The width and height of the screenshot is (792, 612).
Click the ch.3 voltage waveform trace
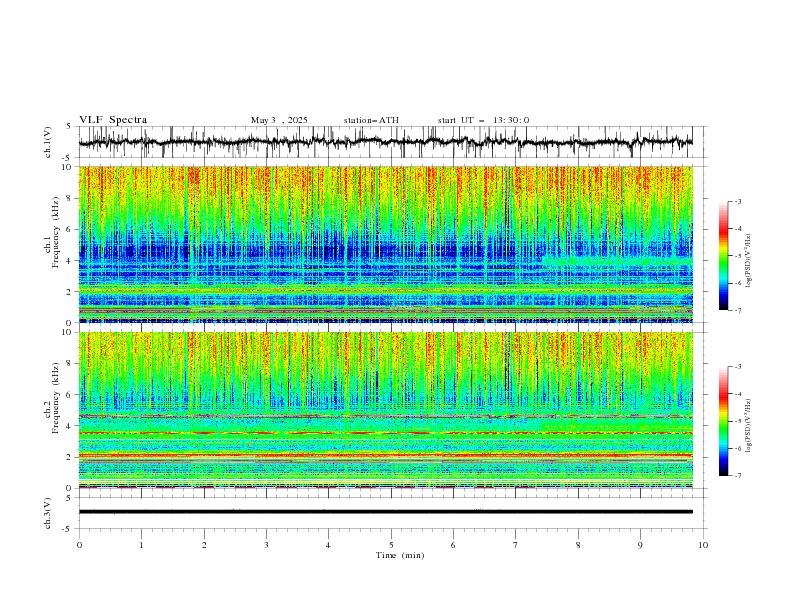(x=385, y=512)
